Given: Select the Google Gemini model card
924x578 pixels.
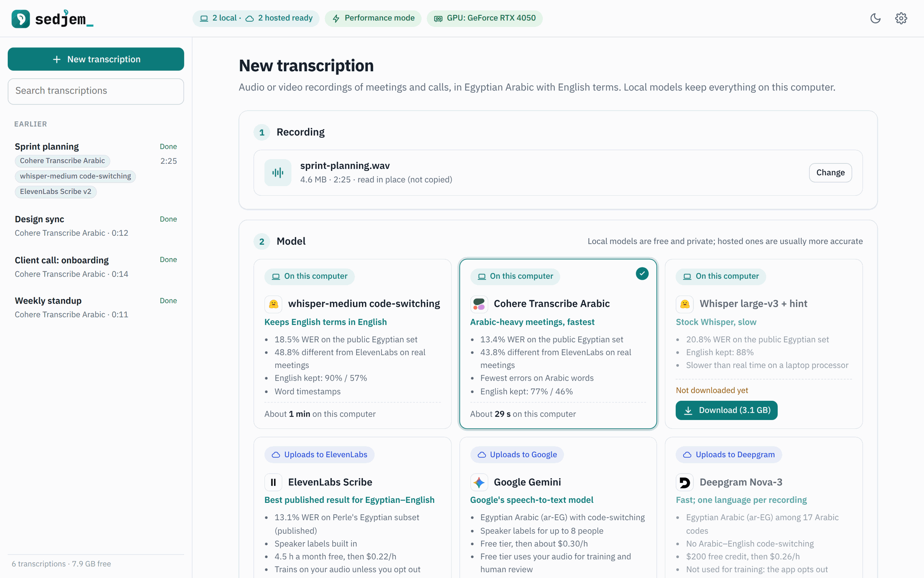Looking at the screenshot, I should (558, 508).
